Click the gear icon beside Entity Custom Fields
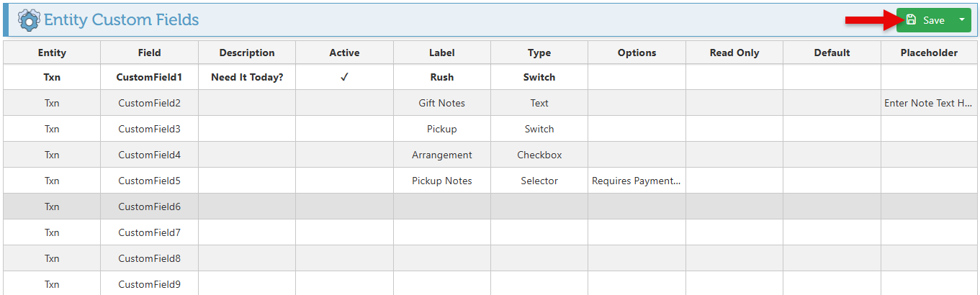This screenshot has height=295, width=980. tap(29, 19)
